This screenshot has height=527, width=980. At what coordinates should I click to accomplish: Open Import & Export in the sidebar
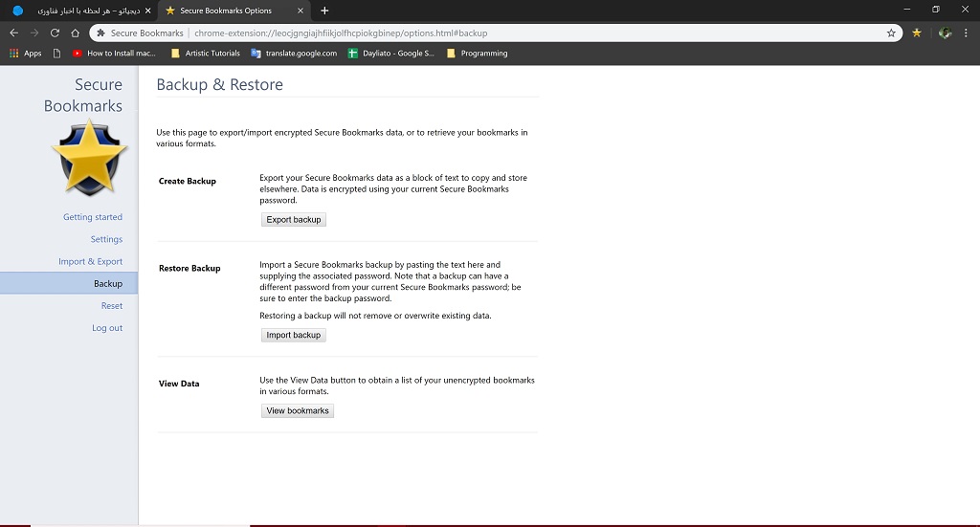point(90,262)
